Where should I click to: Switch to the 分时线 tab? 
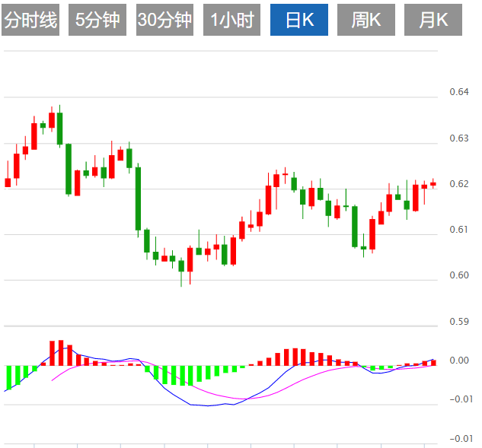30,21
